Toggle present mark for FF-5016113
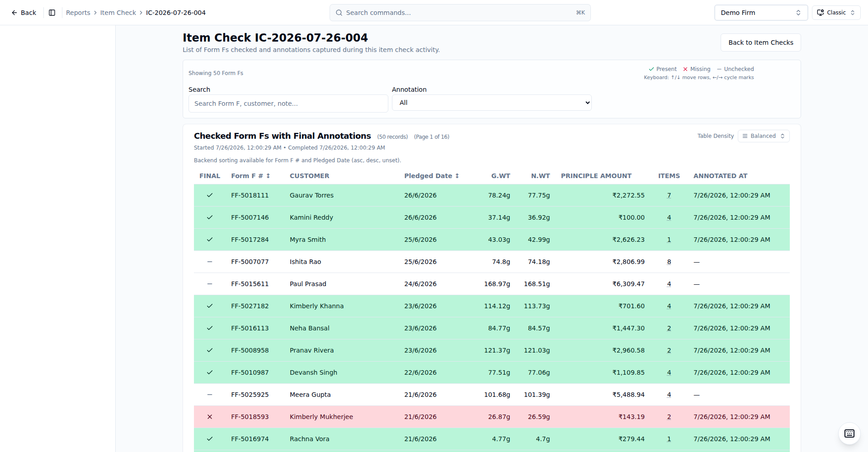868x452 pixels. pyautogui.click(x=210, y=328)
